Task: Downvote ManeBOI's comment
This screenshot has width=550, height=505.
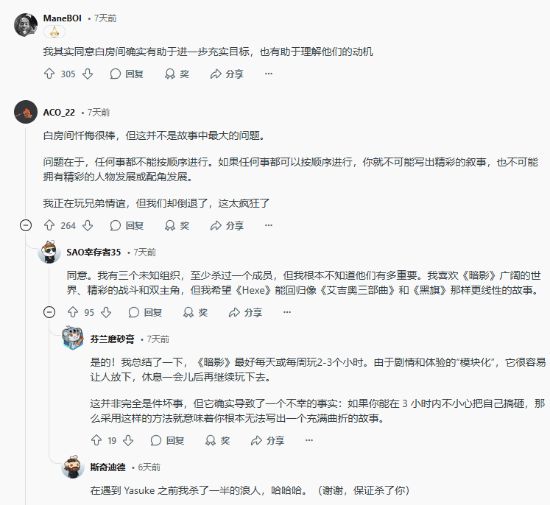Action: click(88, 74)
